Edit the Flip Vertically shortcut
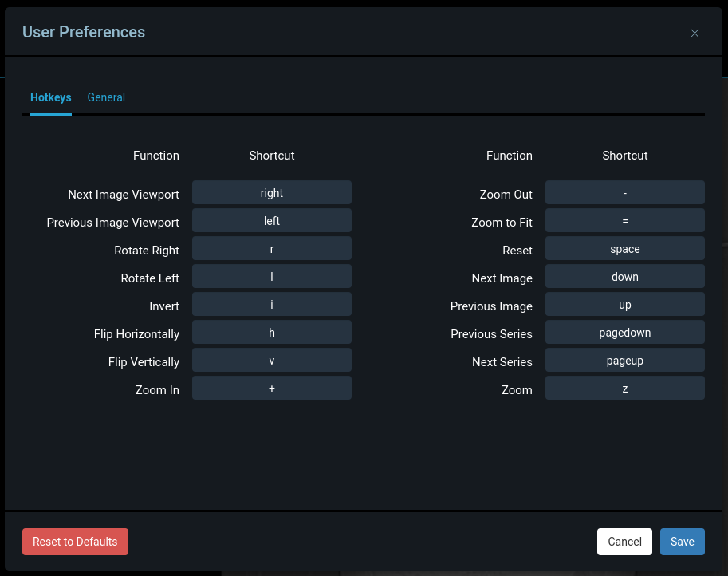728x576 pixels. tap(271, 360)
